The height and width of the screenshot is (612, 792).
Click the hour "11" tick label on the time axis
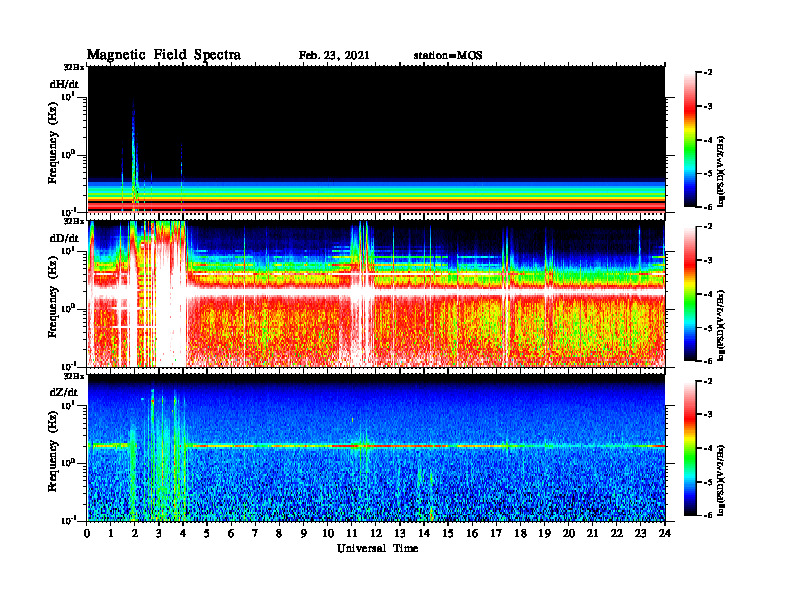tap(351, 533)
